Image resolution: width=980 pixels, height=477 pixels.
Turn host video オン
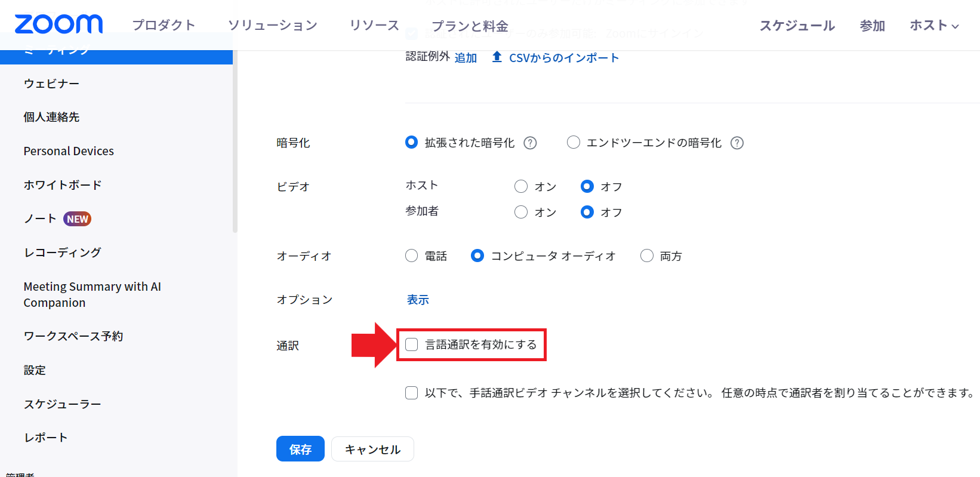click(x=521, y=186)
